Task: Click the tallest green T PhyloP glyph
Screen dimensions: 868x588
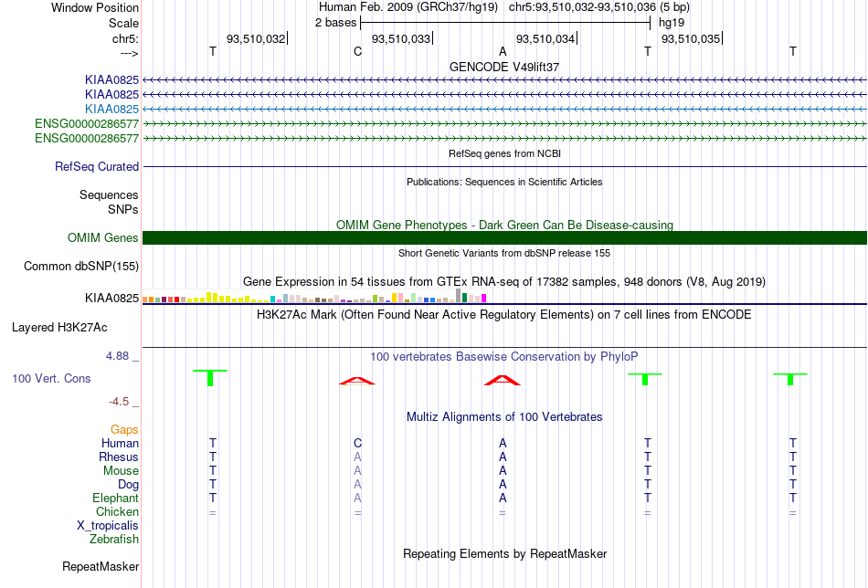Action: [x=210, y=378]
